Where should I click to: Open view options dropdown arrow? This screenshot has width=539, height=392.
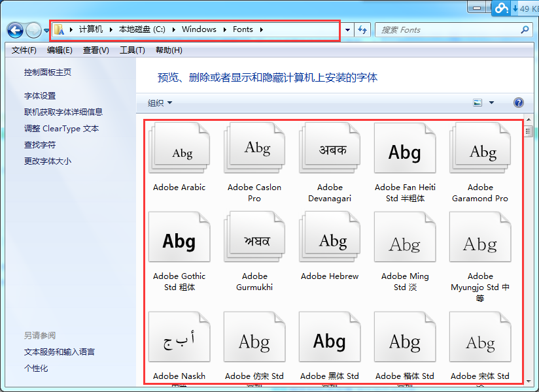(x=491, y=103)
